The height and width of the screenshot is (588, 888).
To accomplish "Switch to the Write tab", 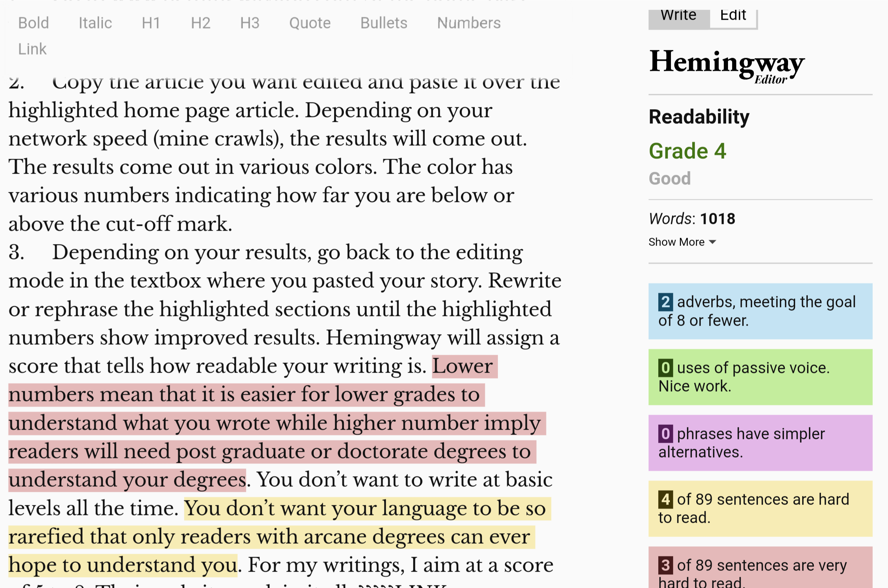I will (678, 15).
